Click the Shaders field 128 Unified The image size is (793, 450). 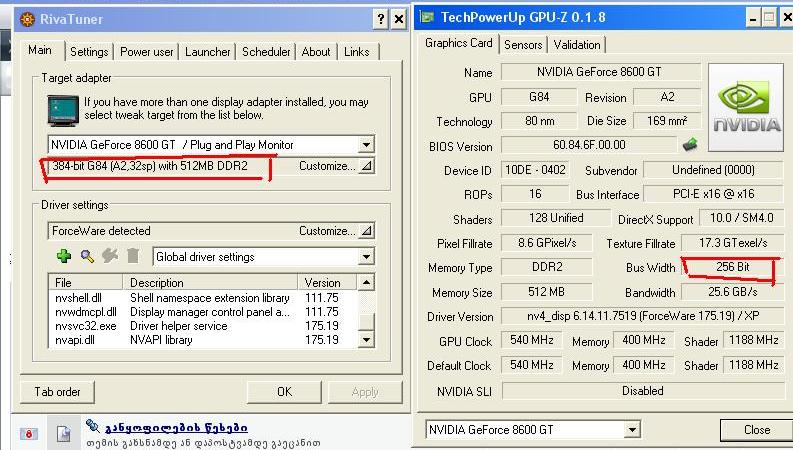pos(556,218)
